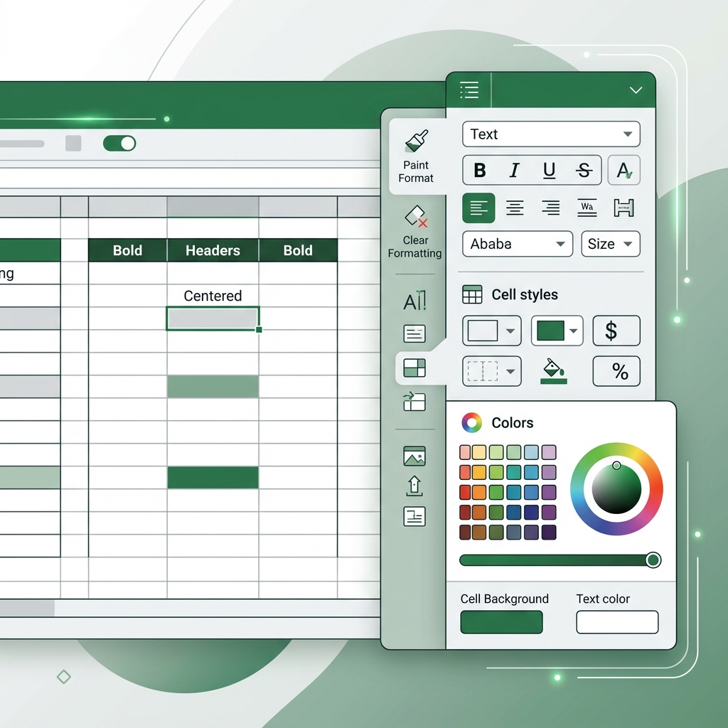The image size is (728, 728).
Task: Click the text wrap Wa icon
Action: click(x=587, y=208)
